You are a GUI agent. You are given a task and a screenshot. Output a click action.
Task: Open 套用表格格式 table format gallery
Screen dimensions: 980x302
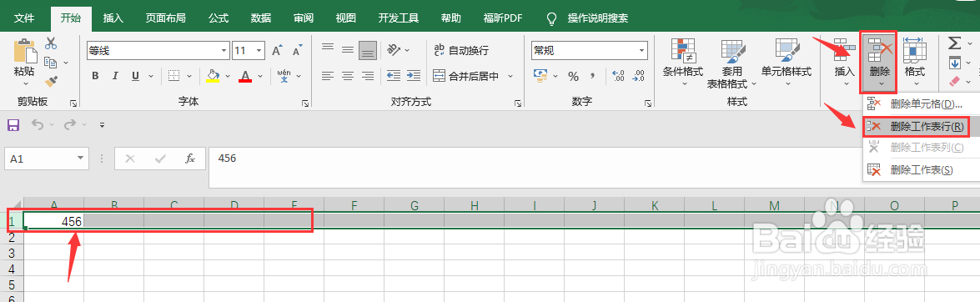[732, 63]
